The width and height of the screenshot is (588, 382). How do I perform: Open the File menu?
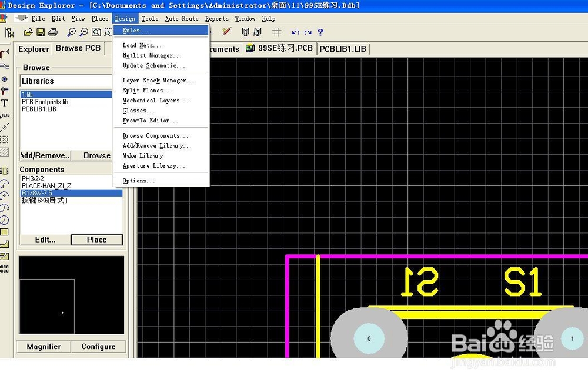tap(38, 18)
